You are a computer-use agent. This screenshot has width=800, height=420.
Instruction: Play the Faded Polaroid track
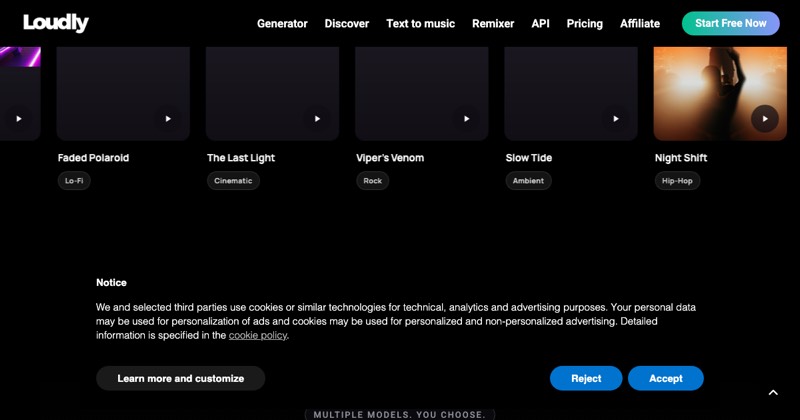pyautogui.click(x=168, y=118)
